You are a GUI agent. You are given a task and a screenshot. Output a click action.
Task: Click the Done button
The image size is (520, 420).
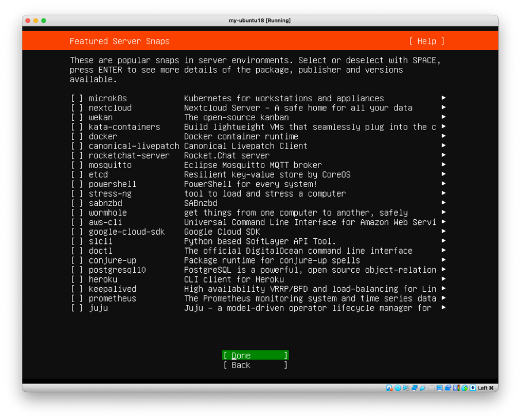(x=255, y=356)
